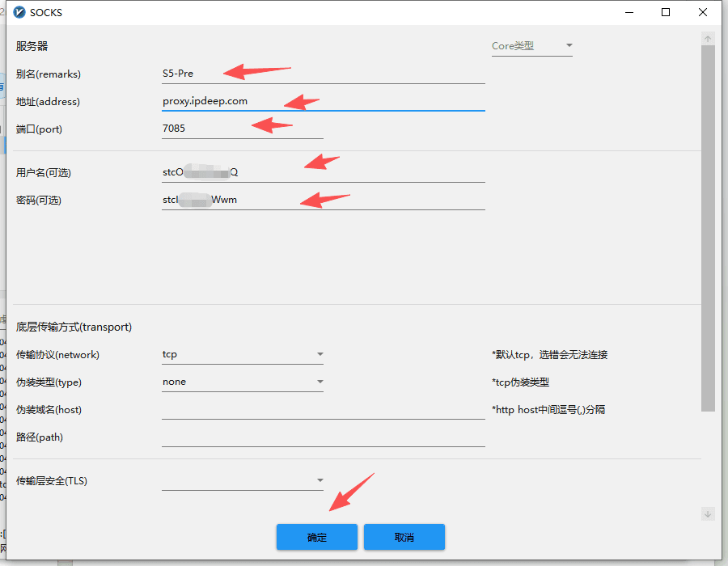Open the 伪装类型(type) none dropdown
Screen dimensions: 728x566
(x=242, y=382)
